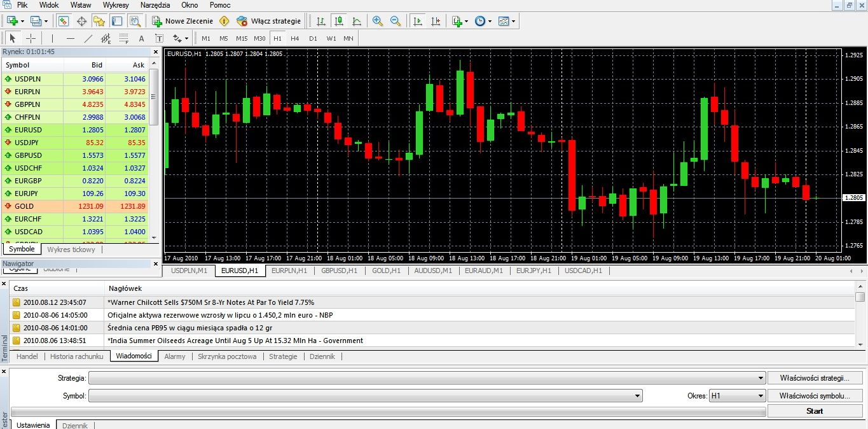Select the vertical line tool

tap(52, 38)
